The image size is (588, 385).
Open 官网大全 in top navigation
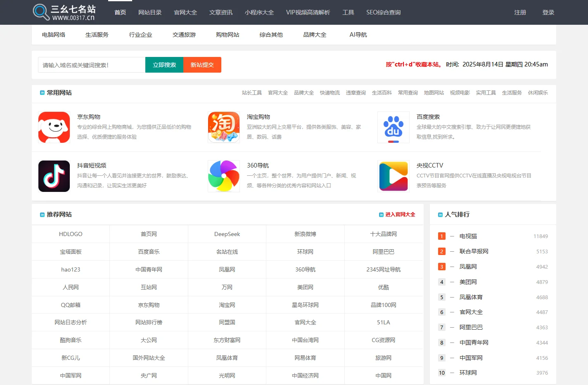185,12
